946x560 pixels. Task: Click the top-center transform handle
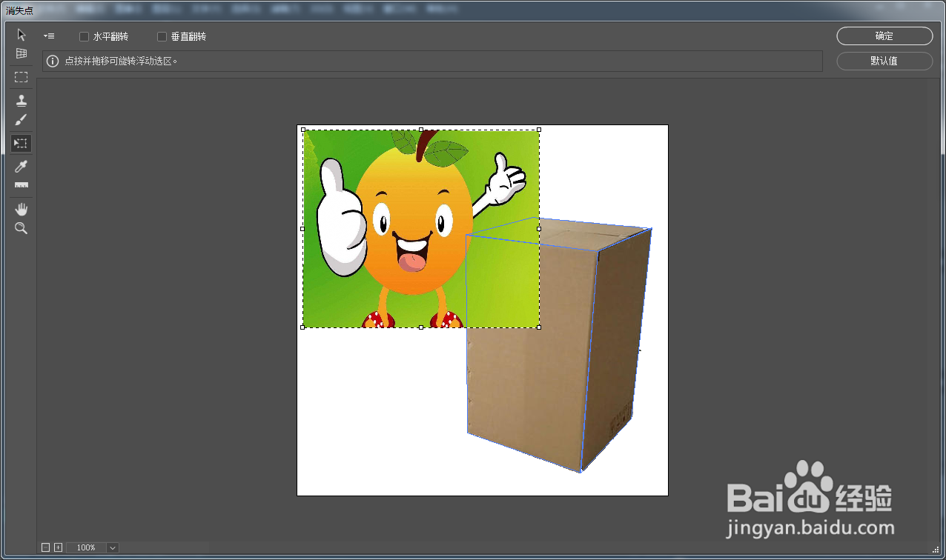pyautogui.click(x=421, y=130)
